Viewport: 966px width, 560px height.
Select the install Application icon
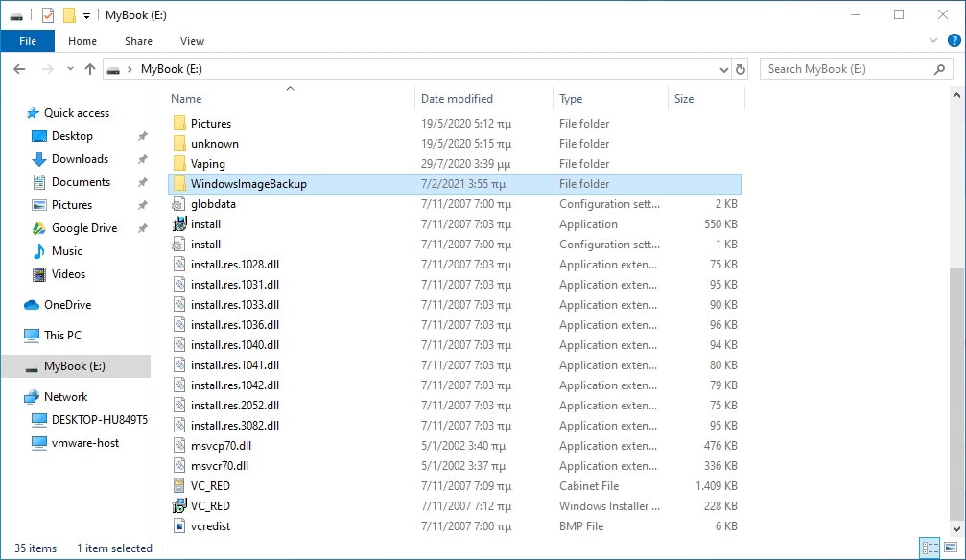point(178,224)
